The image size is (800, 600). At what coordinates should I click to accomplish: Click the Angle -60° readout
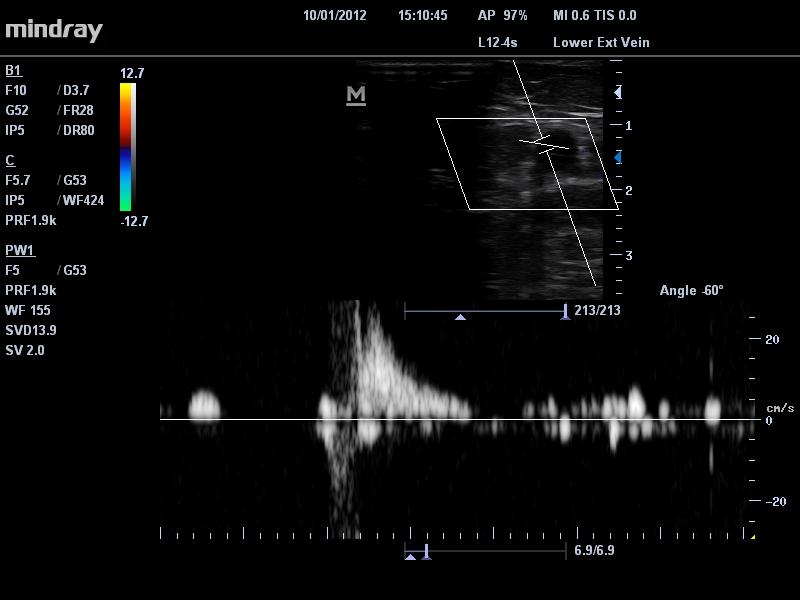(691, 290)
